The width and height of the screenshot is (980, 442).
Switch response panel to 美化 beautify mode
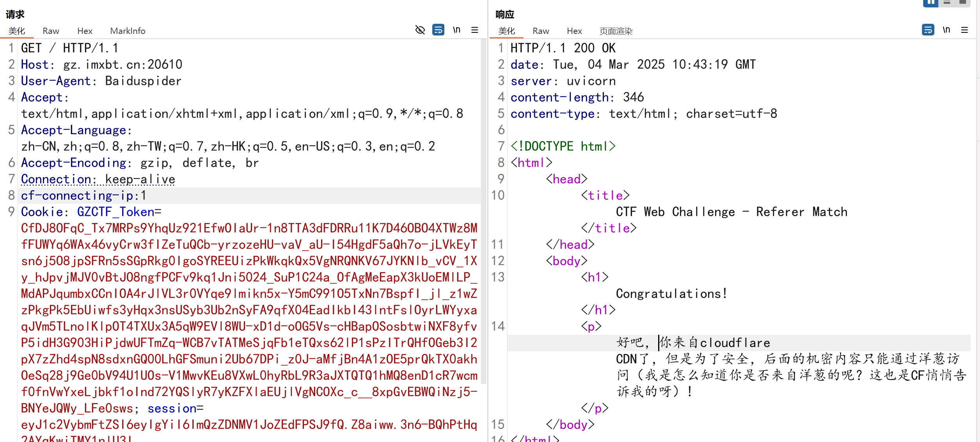pyautogui.click(x=506, y=31)
